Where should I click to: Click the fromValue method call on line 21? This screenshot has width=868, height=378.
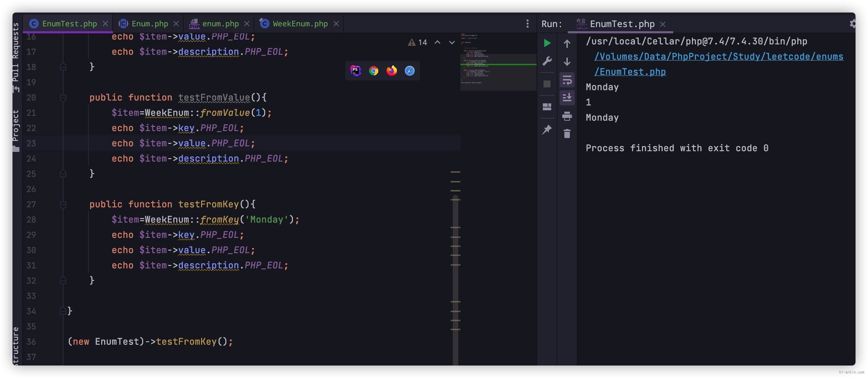225,113
